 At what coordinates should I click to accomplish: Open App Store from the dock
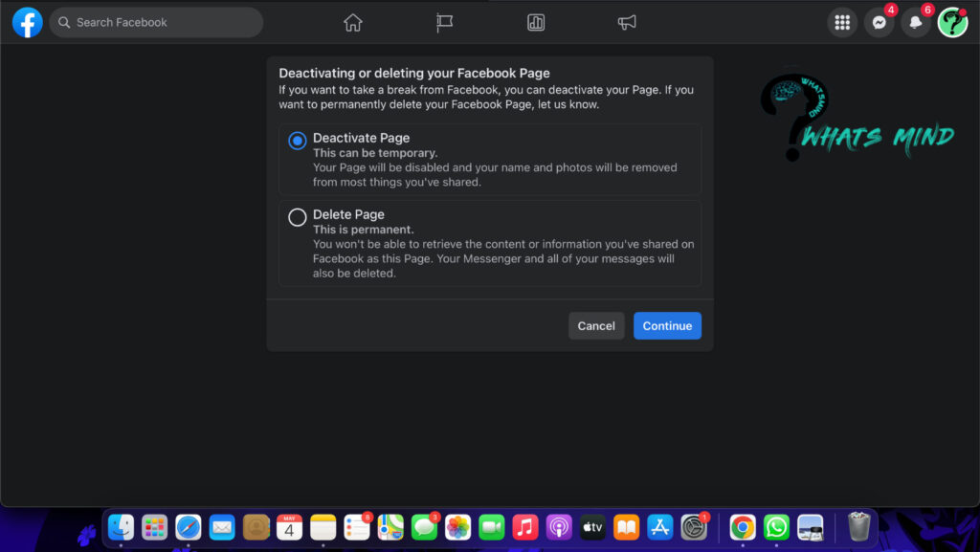click(660, 528)
